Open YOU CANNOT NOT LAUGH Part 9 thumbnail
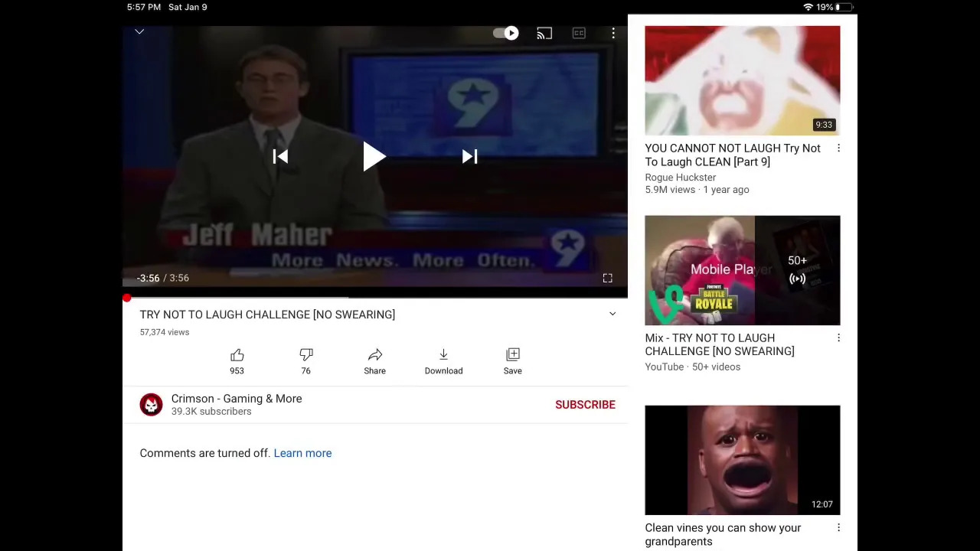Screen dimensions: 980x551 (742, 80)
